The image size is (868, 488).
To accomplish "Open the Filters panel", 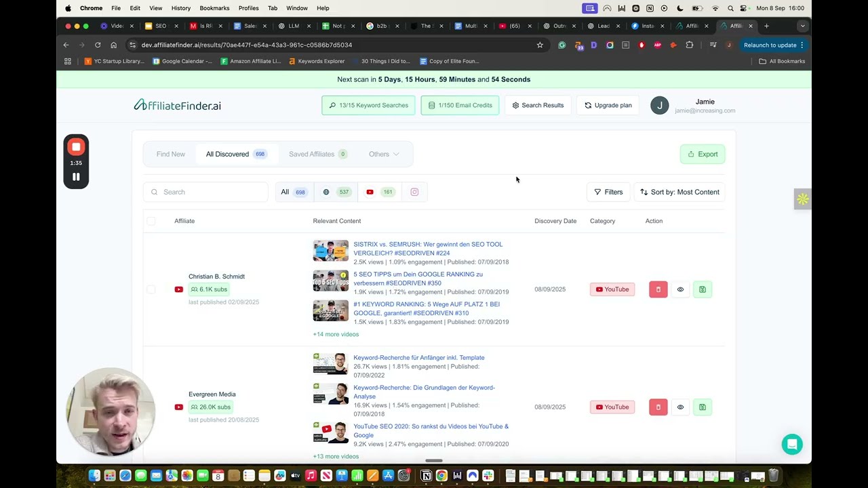I will [608, 192].
